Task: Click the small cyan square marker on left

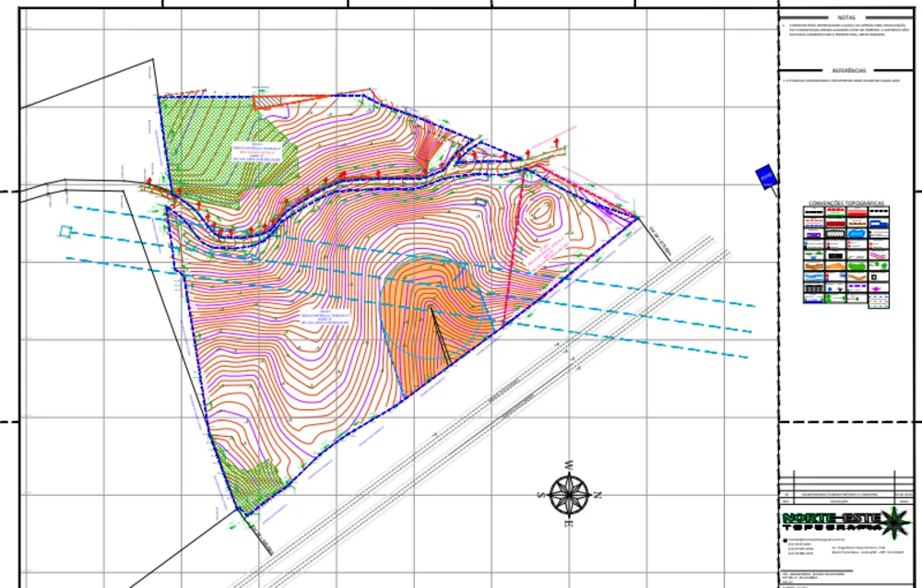Action: pyautogui.click(x=65, y=231)
